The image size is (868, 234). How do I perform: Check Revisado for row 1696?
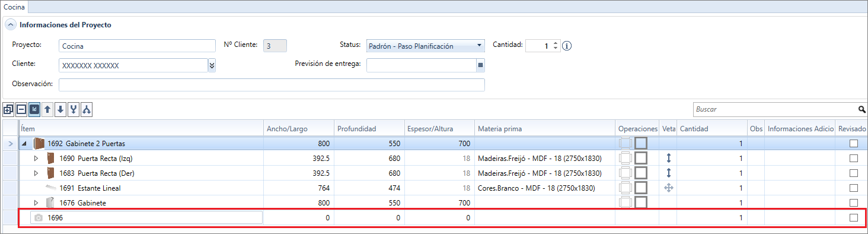(x=854, y=217)
